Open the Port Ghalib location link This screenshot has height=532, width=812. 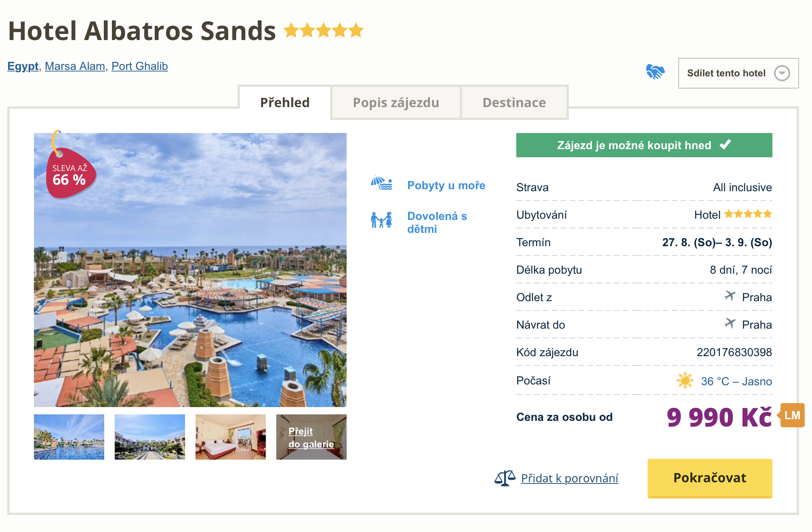[x=139, y=66]
